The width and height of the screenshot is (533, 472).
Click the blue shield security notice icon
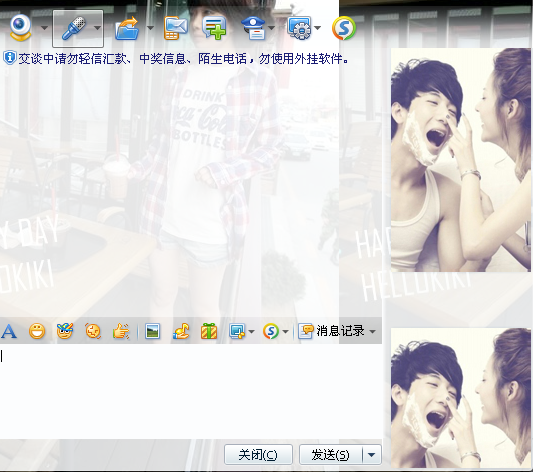pyautogui.click(x=10, y=58)
